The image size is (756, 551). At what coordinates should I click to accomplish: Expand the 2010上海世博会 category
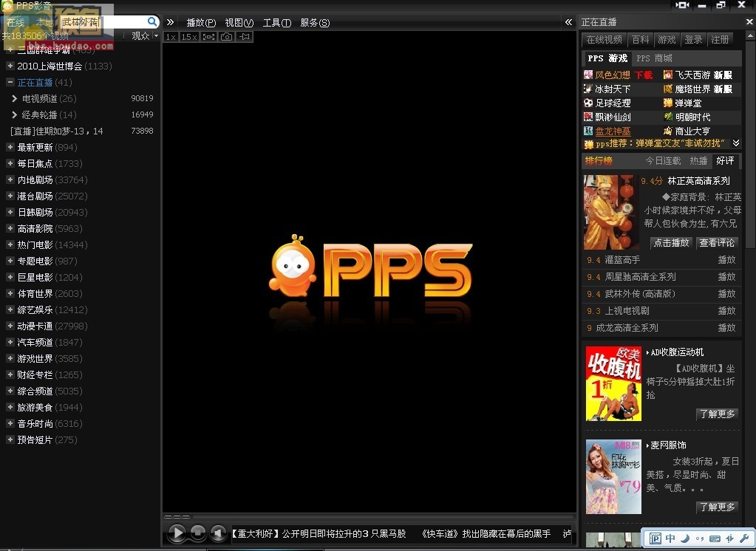tap(10, 65)
